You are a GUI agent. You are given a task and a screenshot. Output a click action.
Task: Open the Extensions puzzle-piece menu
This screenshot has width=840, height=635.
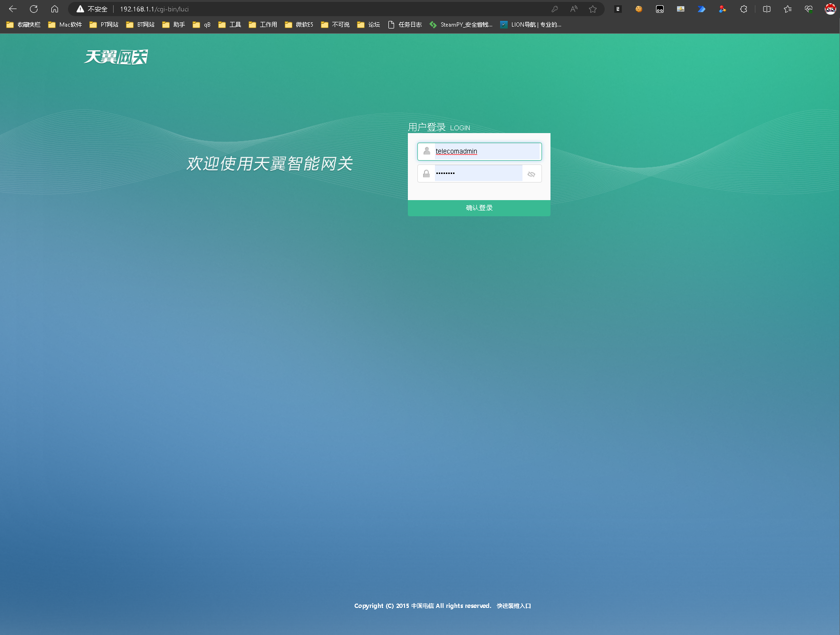pos(743,9)
